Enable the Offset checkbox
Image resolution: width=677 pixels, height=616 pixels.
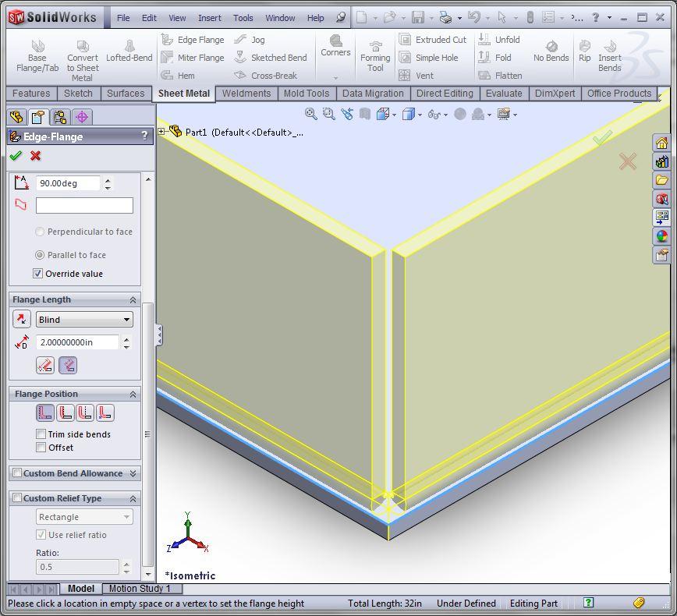tap(41, 448)
